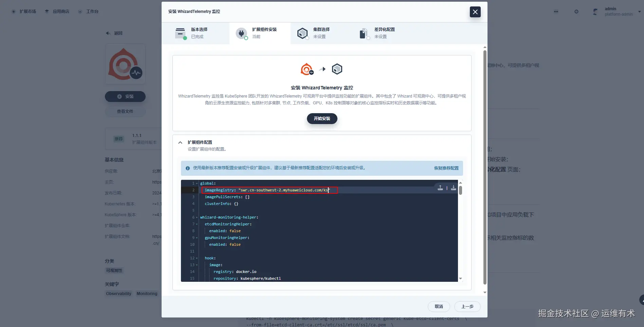
Task: Click the 开始安装 button
Action: [x=322, y=119]
